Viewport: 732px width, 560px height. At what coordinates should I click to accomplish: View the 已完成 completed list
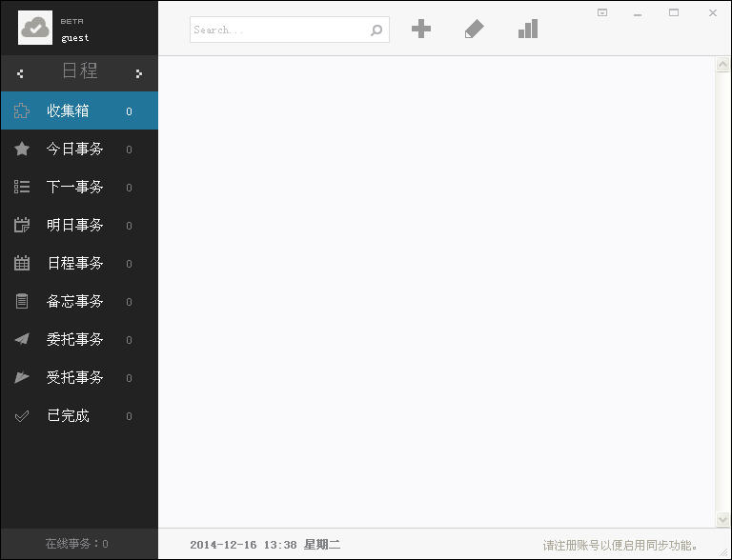[x=79, y=415]
